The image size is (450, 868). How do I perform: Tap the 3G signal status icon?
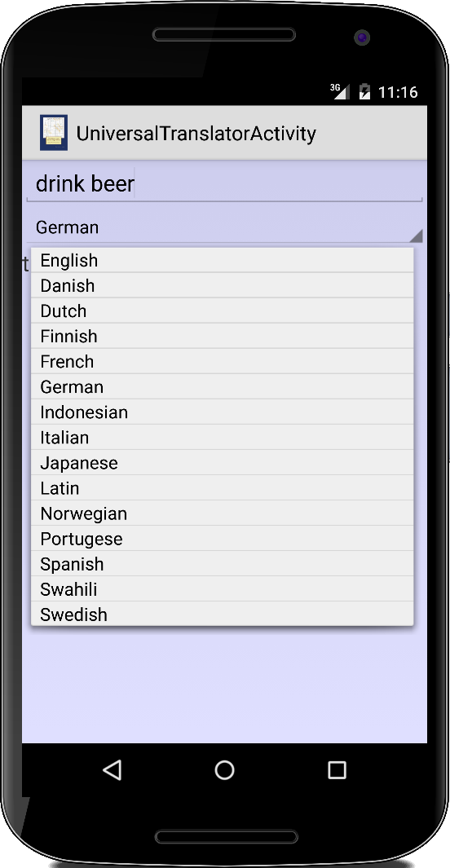pos(339,91)
